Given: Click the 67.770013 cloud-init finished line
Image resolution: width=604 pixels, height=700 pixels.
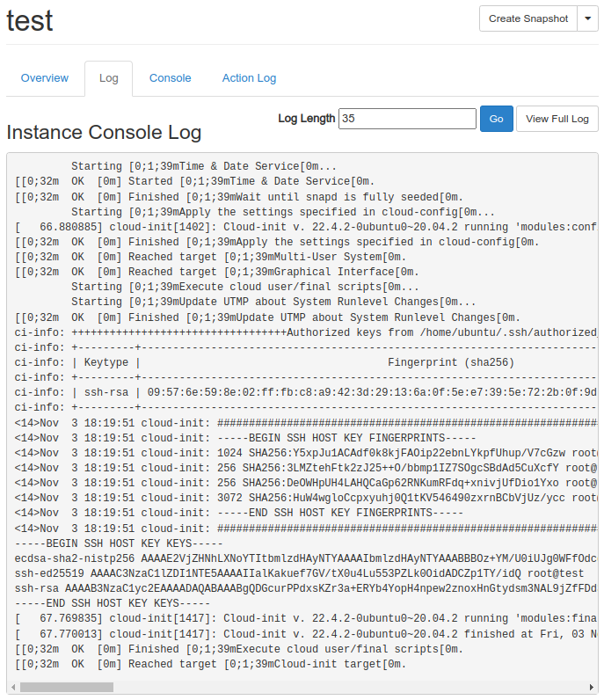Looking at the screenshot, I should pyautogui.click(x=306, y=634).
